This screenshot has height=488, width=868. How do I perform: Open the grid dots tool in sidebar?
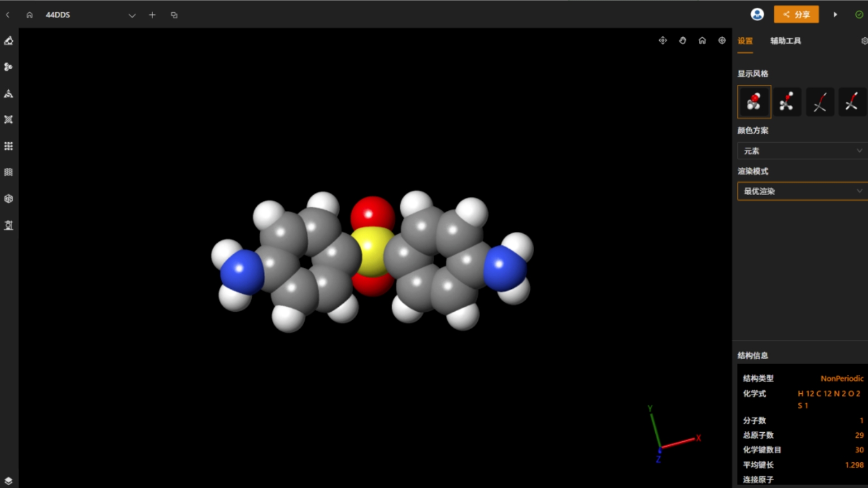coord(8,146)
